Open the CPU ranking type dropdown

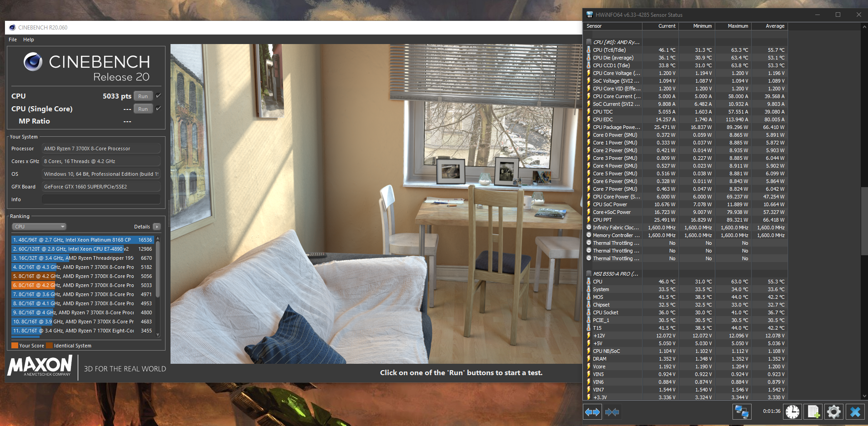39,227
